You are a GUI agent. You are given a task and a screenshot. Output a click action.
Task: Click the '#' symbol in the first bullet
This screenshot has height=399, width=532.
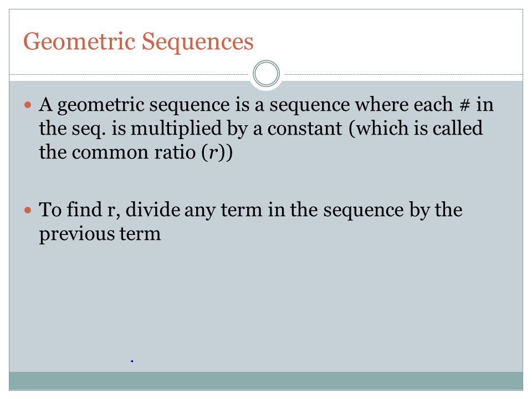(x=464, y=105)
